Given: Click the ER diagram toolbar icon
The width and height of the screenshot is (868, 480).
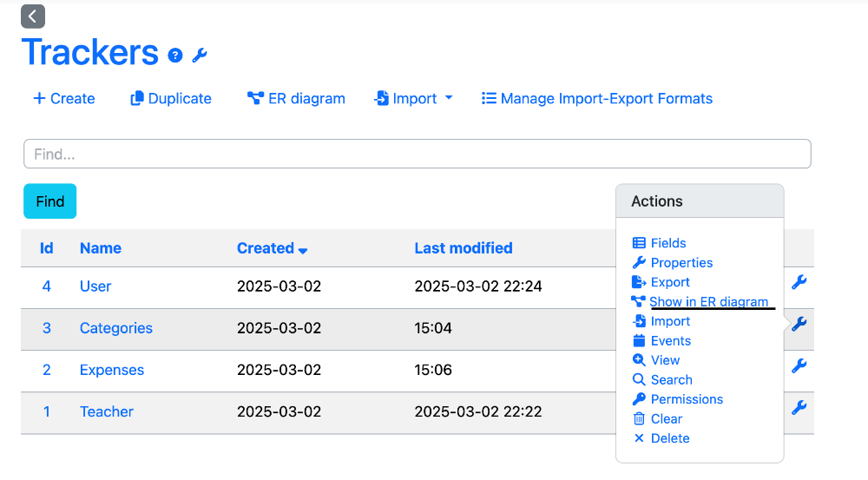Looking at the screenshot, I should click(x=255, y=99).
